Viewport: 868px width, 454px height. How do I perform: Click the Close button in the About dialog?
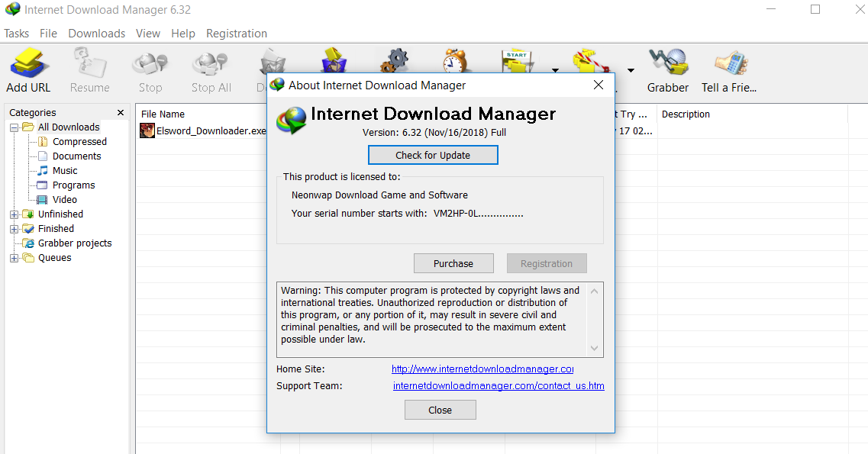click(440, 410)
